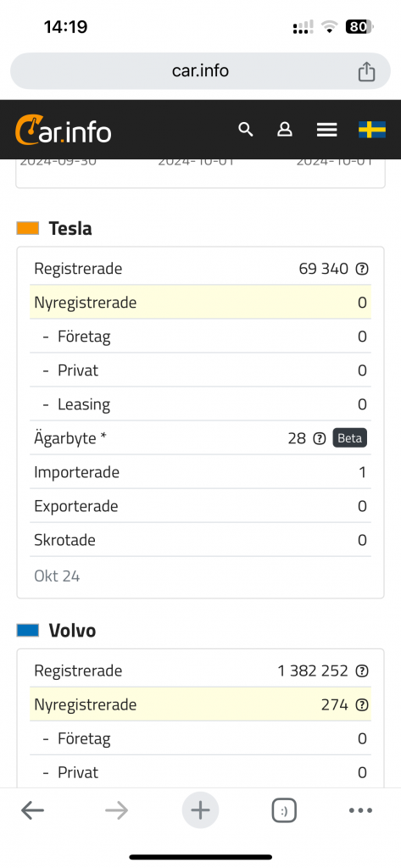Viewport: 401px width, 868px height.
Task: Open the search magnifier icon
Action: tap(245, 130)
